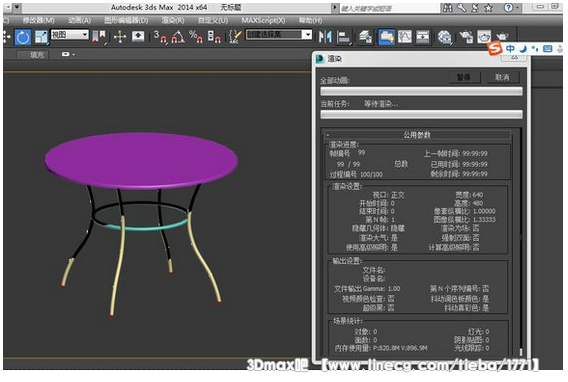Open Schematic View
Image resolution: width=568 pixels, height=382 pixels.
[x=422, y=37]
